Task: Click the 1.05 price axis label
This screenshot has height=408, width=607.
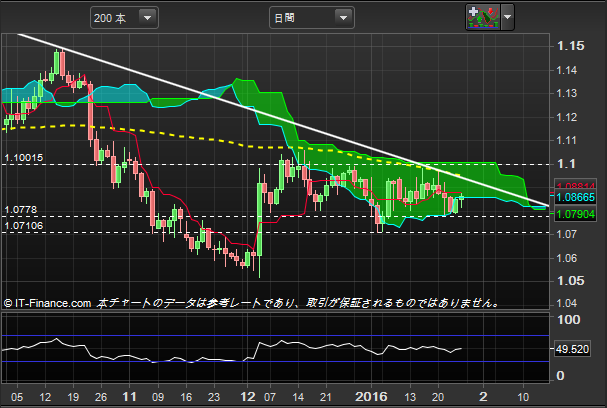Action: click(570, 281)
